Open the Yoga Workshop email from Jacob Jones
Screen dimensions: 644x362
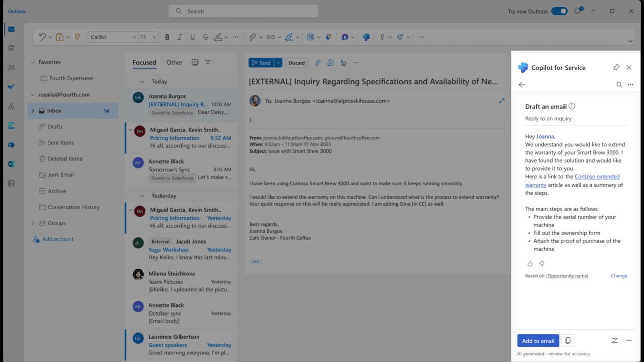(182, 250)
